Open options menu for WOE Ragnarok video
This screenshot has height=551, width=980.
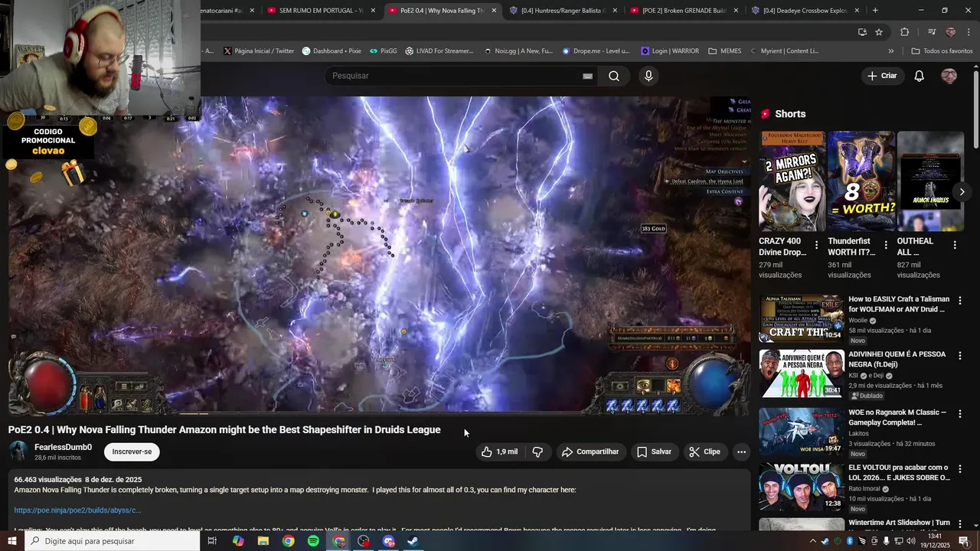pyautogui.click(x=960, y=414)
